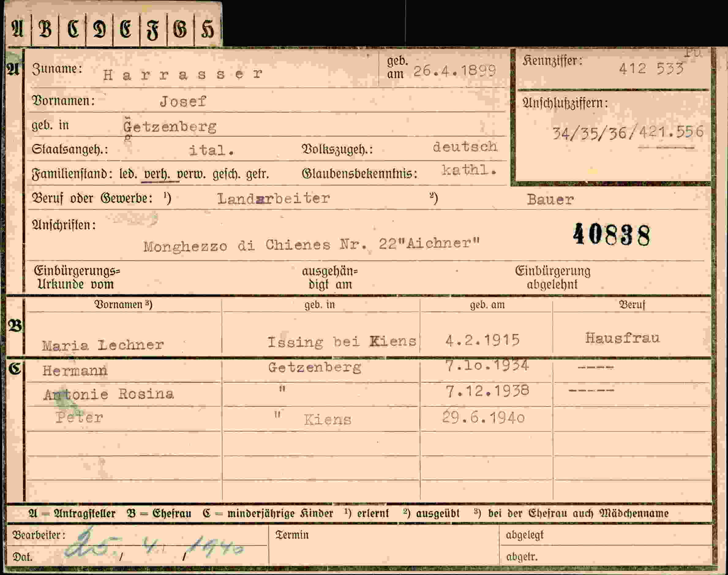Click 'Beruf oder Gewerbe:' label

(92, 198)
